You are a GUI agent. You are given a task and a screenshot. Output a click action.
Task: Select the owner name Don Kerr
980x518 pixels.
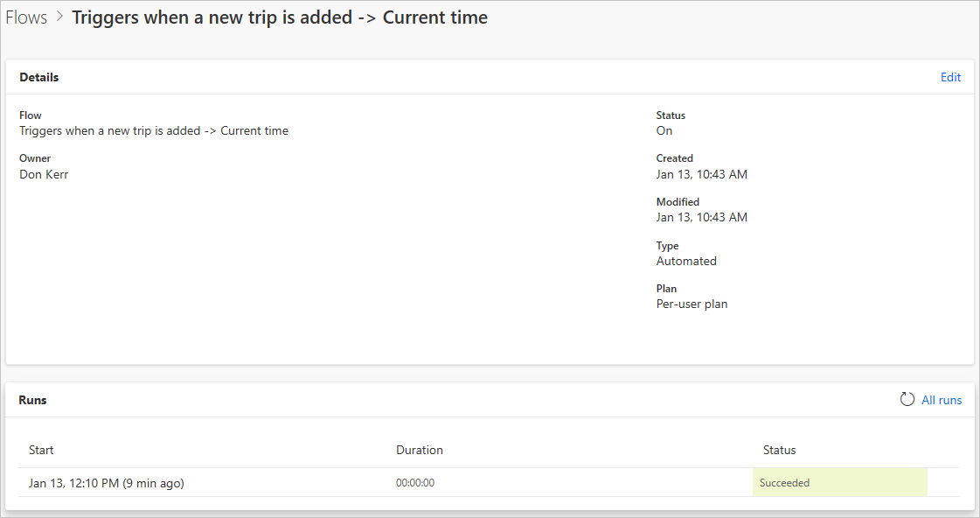click(x=44, y=174)
